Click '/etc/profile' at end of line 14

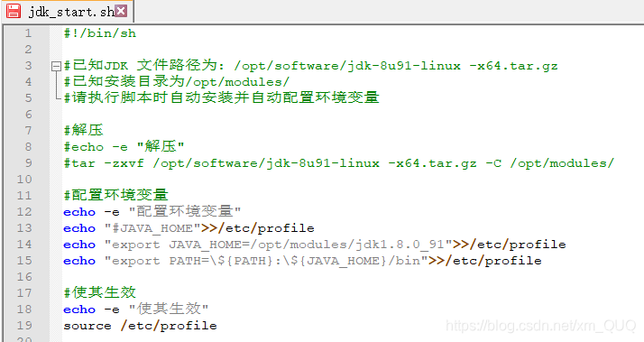[x=518, y=245]
